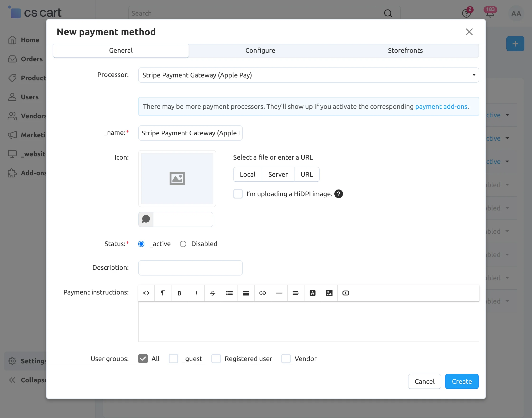Screen dimensions: 532x418
Task: Insert a video via editor toolbar
Action: (x=346, y=293)
